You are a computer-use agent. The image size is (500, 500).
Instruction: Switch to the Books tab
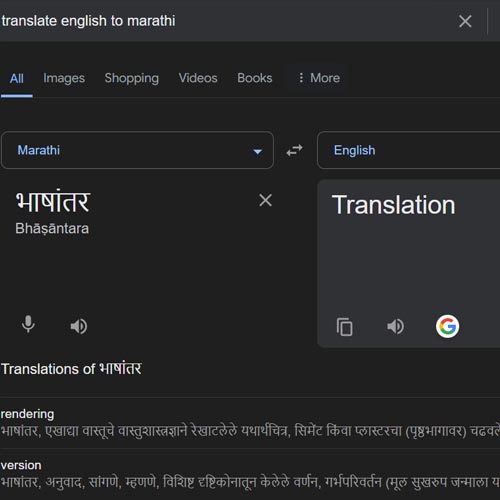(255, 78)
